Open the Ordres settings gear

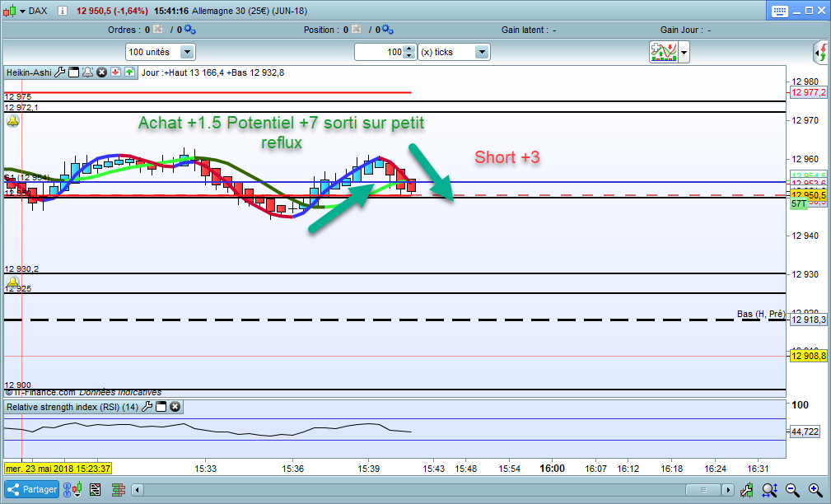click(189, 30)
